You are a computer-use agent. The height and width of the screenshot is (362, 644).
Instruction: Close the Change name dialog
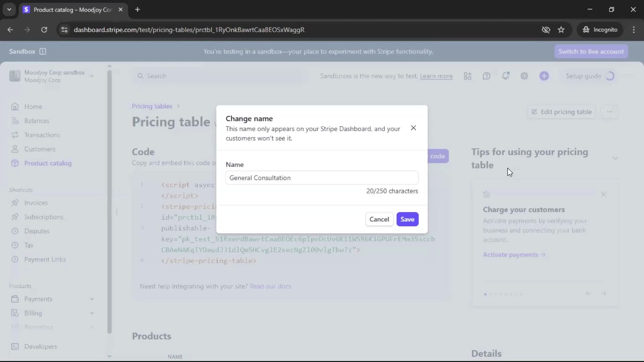(413, 128)
